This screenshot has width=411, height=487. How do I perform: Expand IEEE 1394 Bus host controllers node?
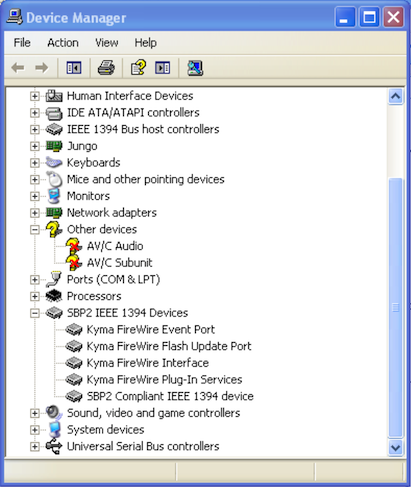(x=34, y=129)
